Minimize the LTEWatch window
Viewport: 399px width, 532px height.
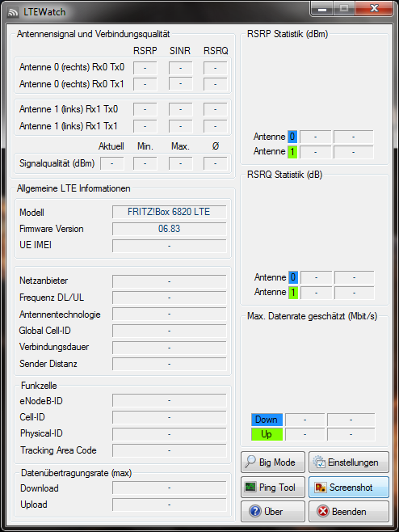pos(322,8)
